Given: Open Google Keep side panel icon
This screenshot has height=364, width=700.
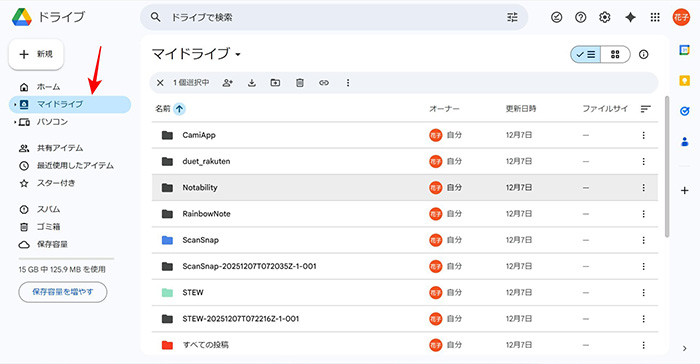Looking at the screenshot, I should pos(684,80).
